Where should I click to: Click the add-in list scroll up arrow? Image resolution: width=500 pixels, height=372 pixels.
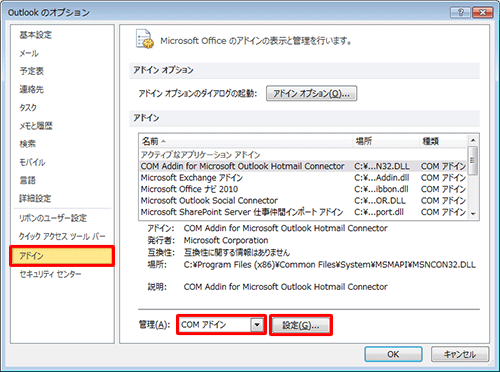pos(473,140)
